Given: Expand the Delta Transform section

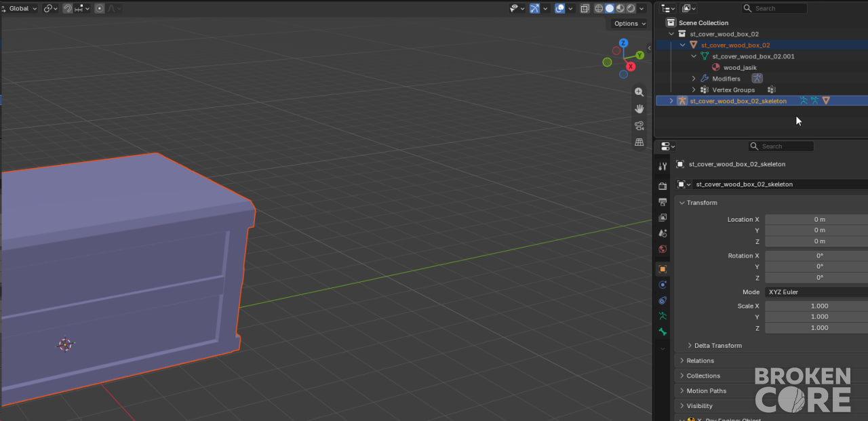Looking at the screenshot, I should [718, 346].
